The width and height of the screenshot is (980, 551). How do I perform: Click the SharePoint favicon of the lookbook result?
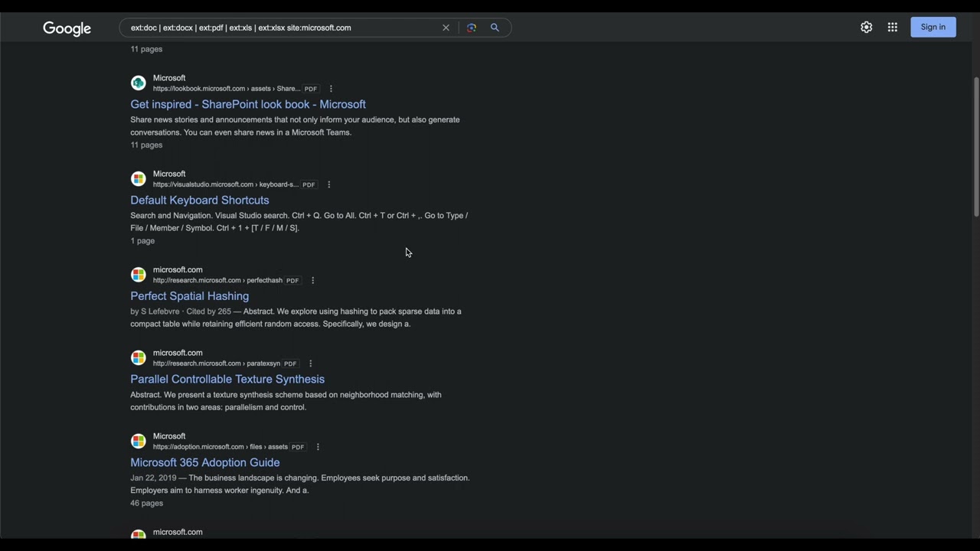point(138,83)
